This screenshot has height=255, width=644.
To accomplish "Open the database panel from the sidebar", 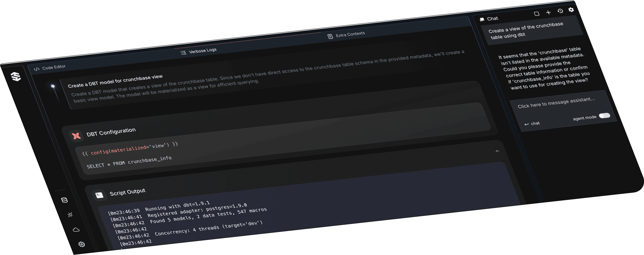I will click(x=64, y=200).
